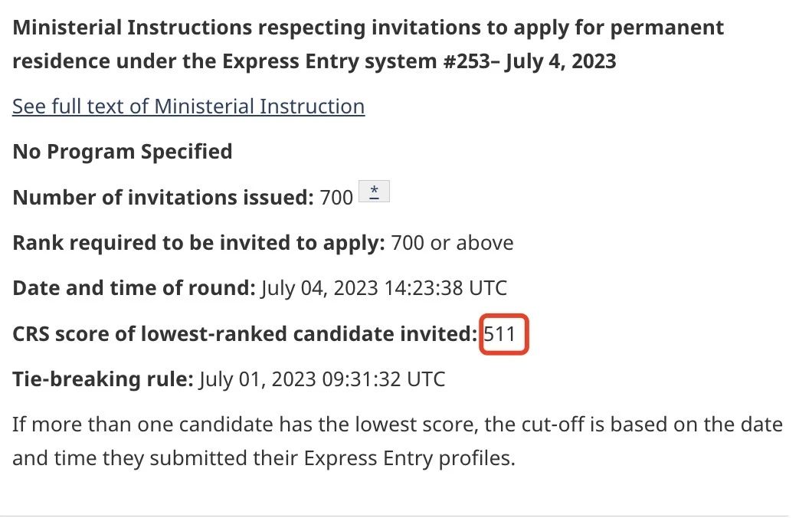Click the CRS score of lowest-ranked candidate label
The image size is (812, 518).
click(244, 333)
